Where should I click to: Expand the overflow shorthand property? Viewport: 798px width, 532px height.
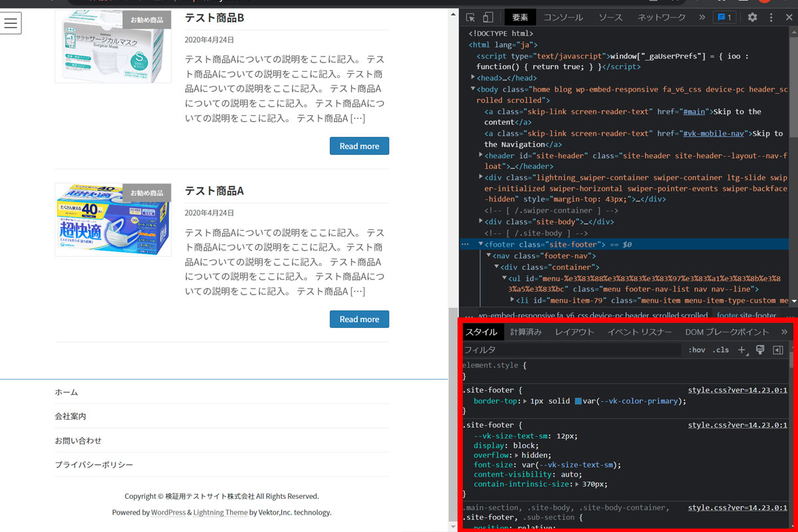pos(517,456)
